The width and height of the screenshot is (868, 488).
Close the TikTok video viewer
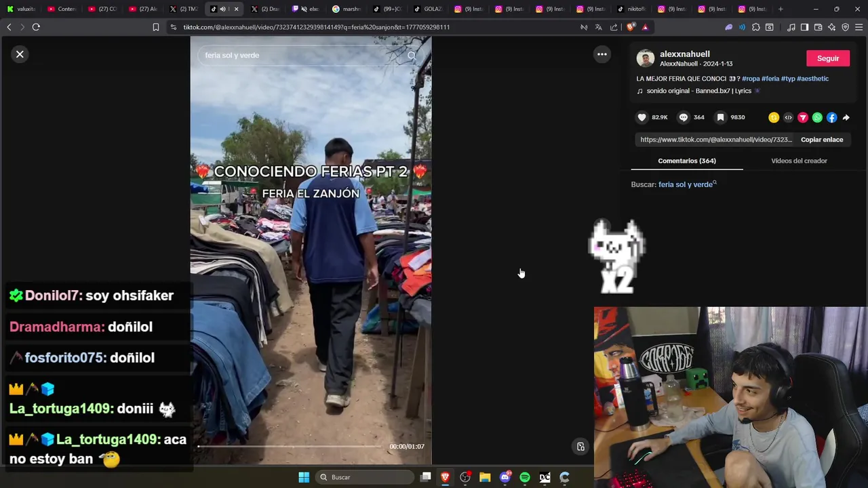coord(20,54)
